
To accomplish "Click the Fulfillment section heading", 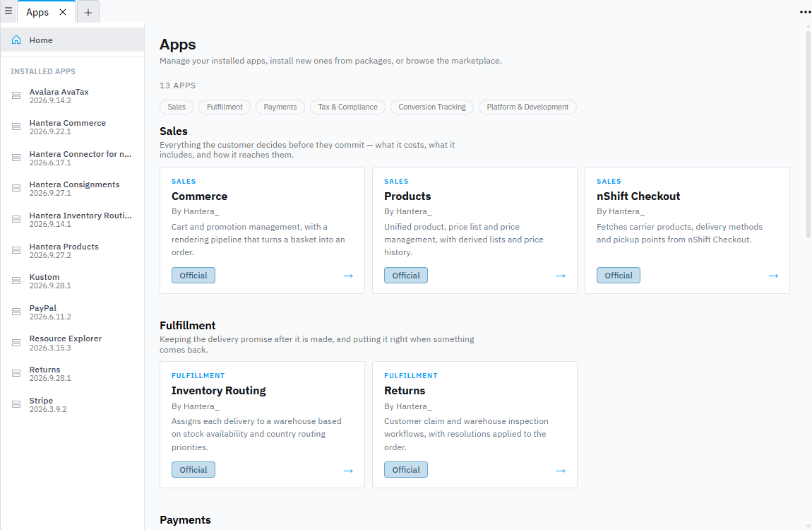I will click(x=187, y=325).
